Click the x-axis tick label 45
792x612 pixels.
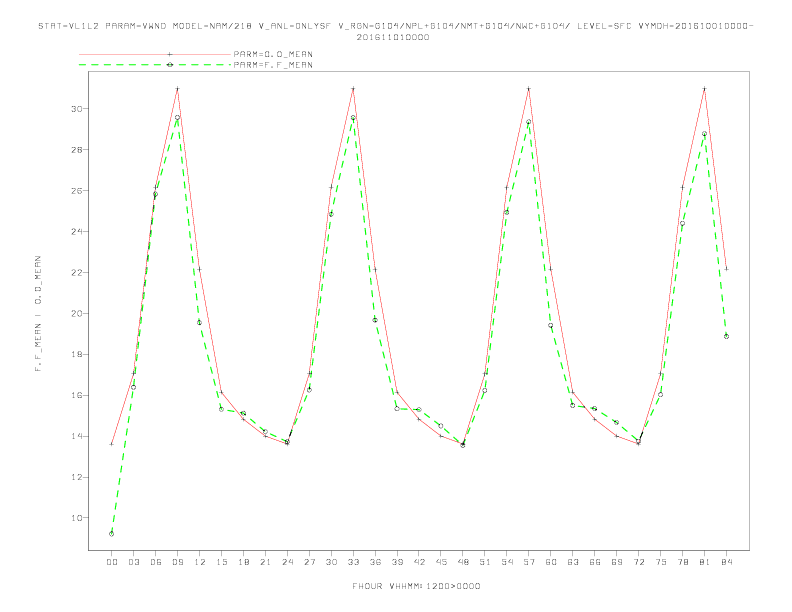(x=441, y=562)
